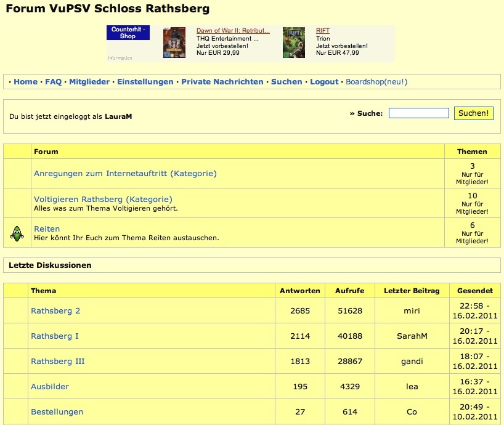Viewport: 504px width, 425px height.
Task: Click the answer count 2114
Action: click(x=300, y=336)
